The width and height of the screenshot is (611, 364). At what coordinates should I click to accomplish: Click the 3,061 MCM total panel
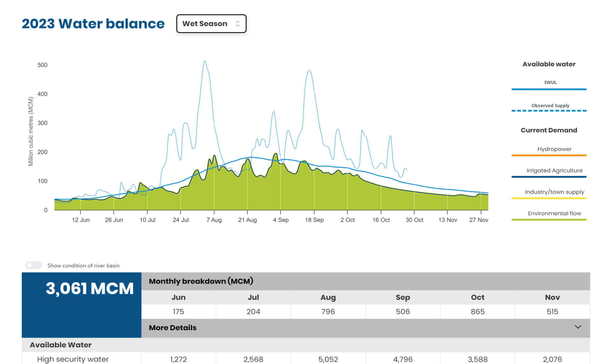coord(82,305)
